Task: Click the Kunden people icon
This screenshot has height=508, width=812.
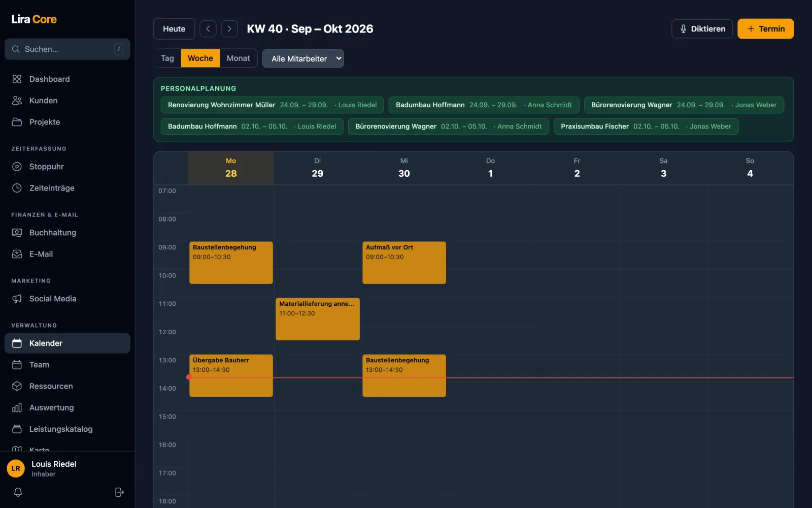Action: pos(17,101)
